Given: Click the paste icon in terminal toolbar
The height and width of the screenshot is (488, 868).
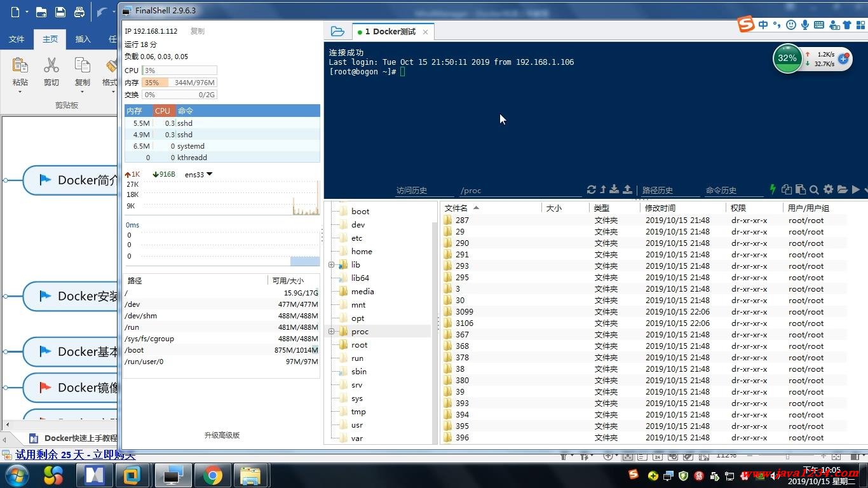Looking at the screenshot, I should coord(800,189).
